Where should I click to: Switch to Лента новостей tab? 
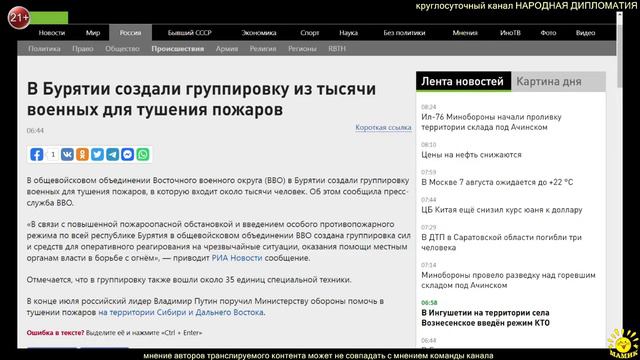pyautogui.click(x=463, y=81)
